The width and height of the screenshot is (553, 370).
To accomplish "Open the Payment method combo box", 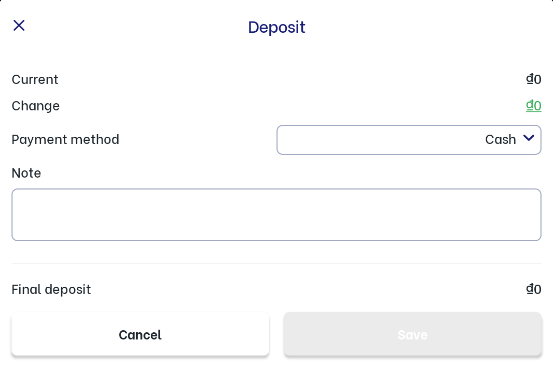I will pos(409,140).
